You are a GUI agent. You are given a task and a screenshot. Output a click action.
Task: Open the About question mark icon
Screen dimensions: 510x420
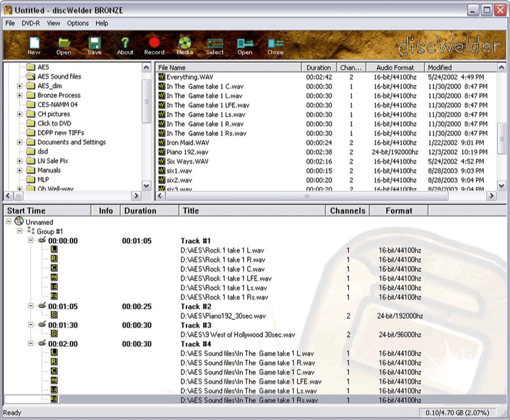click(125, 46)
